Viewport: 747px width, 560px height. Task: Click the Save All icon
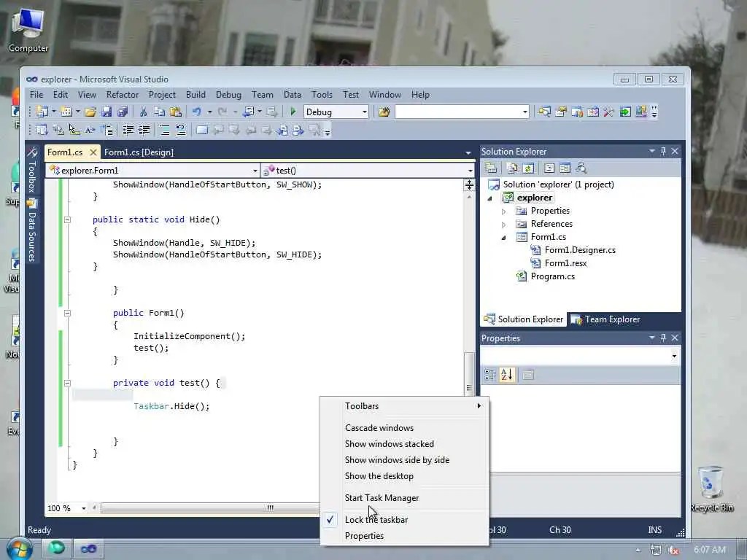[123, 112]
